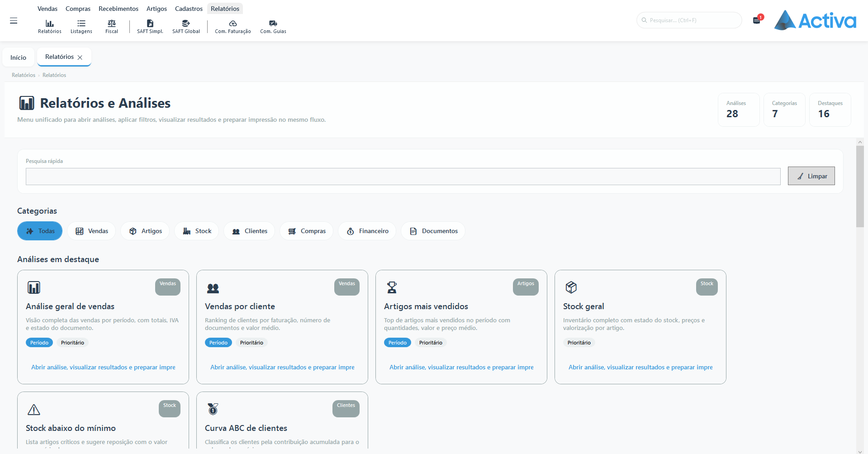Open the Fiscal toolbar item
This screenshot has width=868, height=454.
(112, 26)
